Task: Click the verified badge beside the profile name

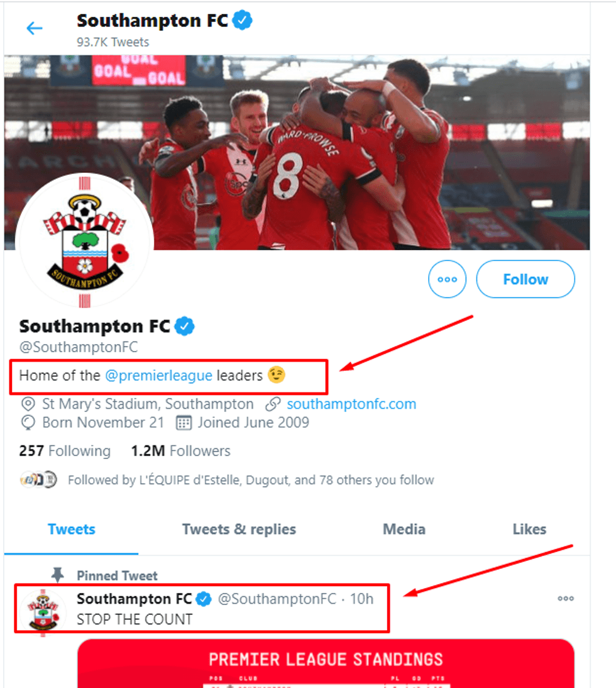Action: click(185, 326)
